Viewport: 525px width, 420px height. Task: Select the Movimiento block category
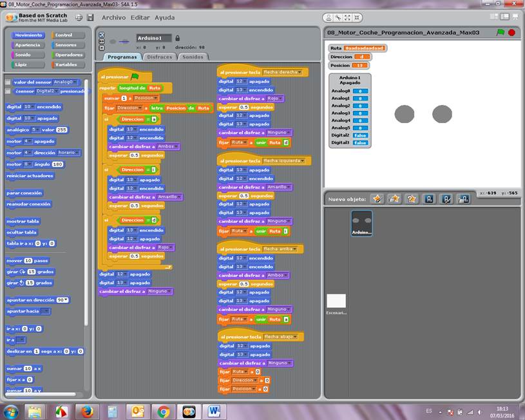28,35
